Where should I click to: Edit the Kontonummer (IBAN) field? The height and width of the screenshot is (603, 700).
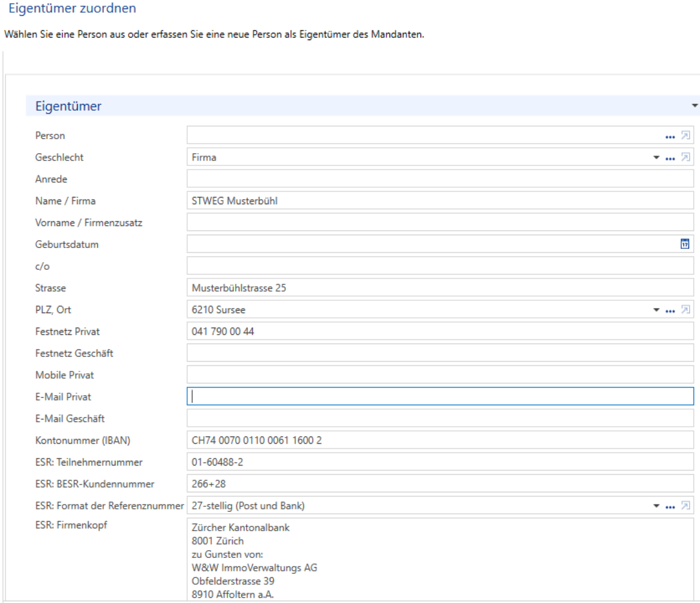coord(440,441)
